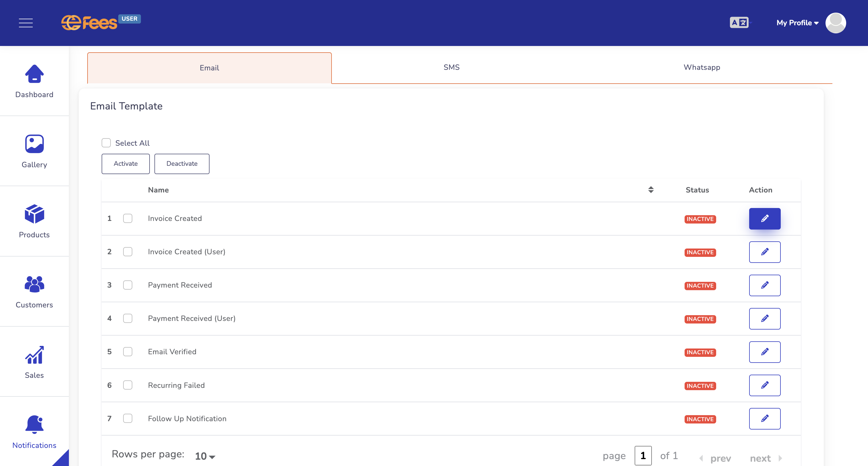Switch to Whatsapp tab
Image resolution: width=868 pixels, height=466 pixels.
coord(702,67)
